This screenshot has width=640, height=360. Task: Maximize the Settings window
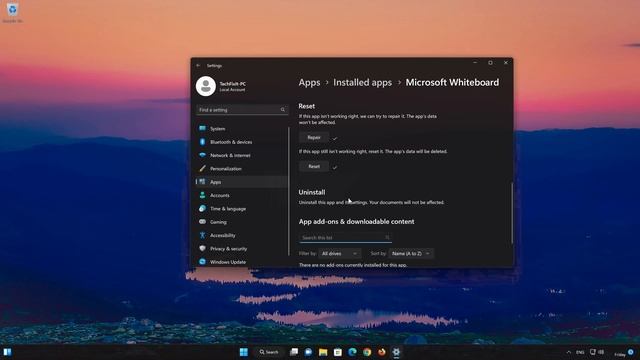point(490,63)
